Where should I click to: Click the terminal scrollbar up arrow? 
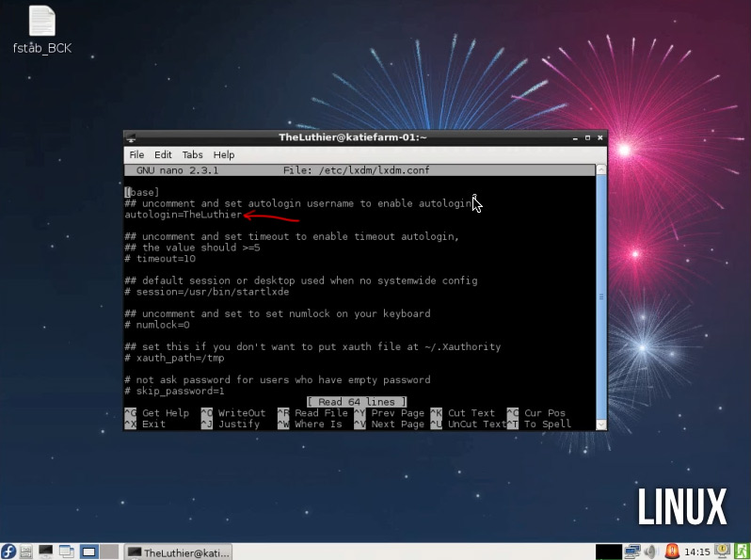click(x=601, y=169)
